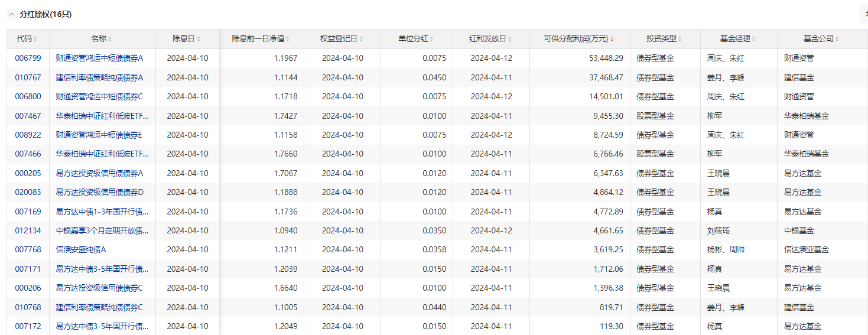The height and width of the screenshot is (335, 868).
Task: Click the sort arrows next to 权益登记日
Action: coord(361,39)
